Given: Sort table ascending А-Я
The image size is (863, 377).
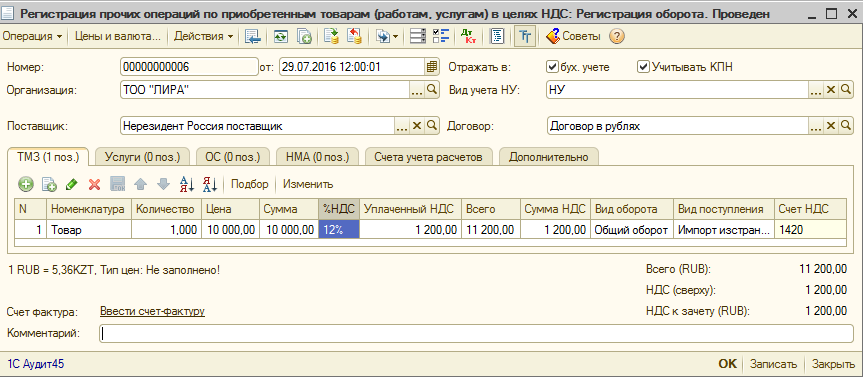Looking at the screenshot, I should [x=187, y=184].
